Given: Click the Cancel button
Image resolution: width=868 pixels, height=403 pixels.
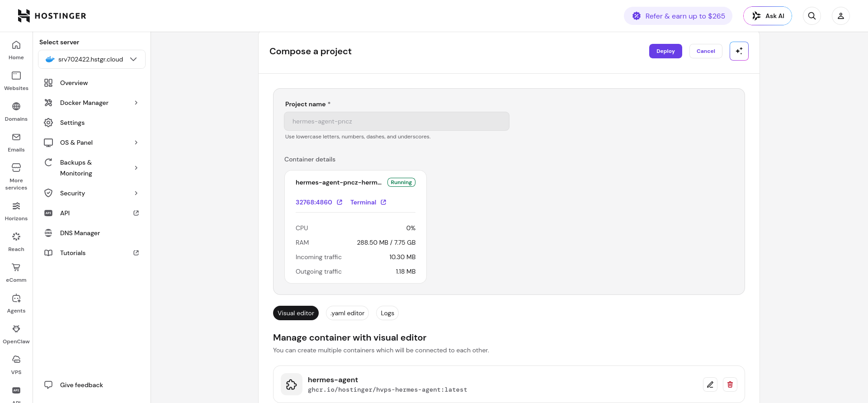Looking at the screenshot, I should tap(706, 51).
